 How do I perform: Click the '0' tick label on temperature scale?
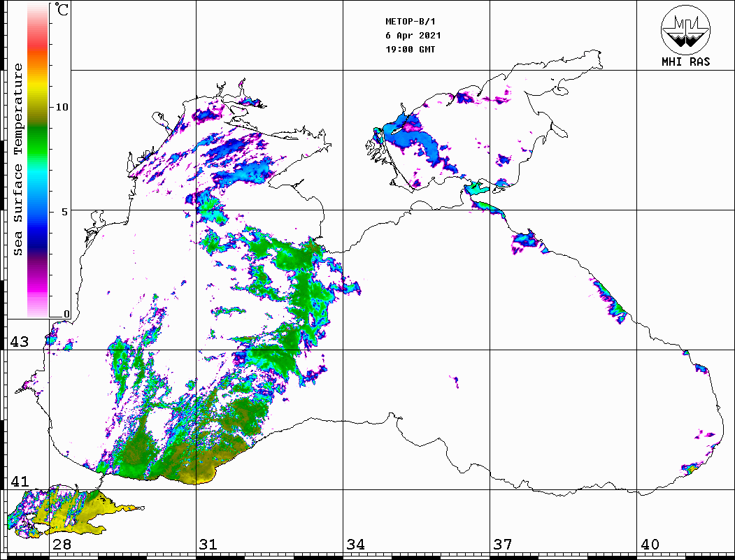(66, 314)
